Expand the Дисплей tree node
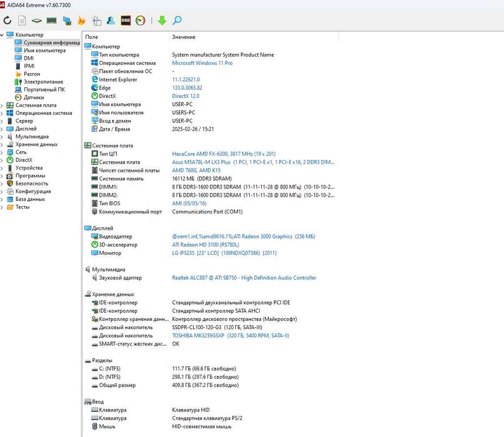Screen dimensions: 504x437 [x=2, y=129]
